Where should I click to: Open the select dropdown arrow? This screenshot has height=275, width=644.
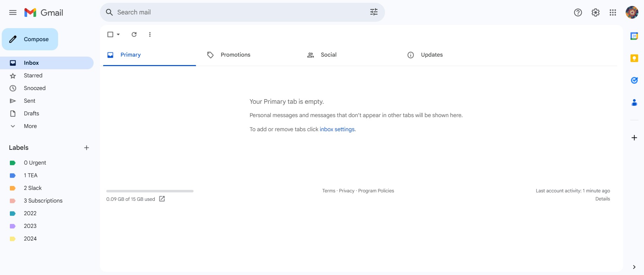[118, 34]
